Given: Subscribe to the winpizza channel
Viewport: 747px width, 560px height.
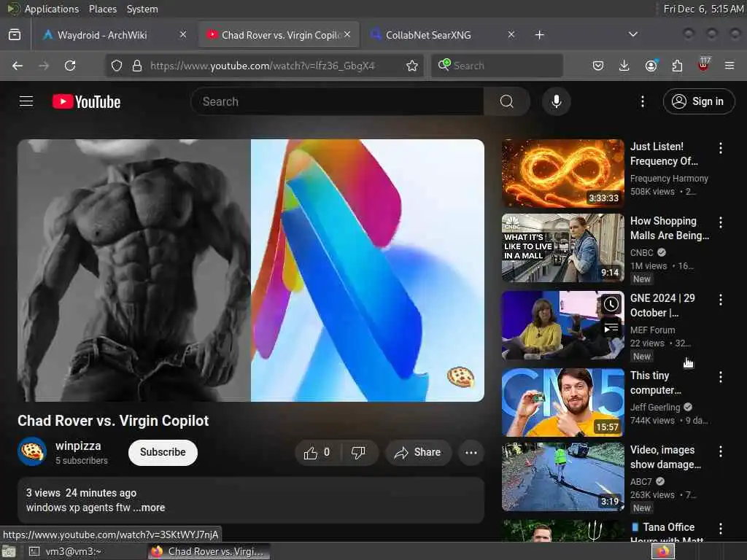Looking at the screenshot, I should [x=163, y=452].
